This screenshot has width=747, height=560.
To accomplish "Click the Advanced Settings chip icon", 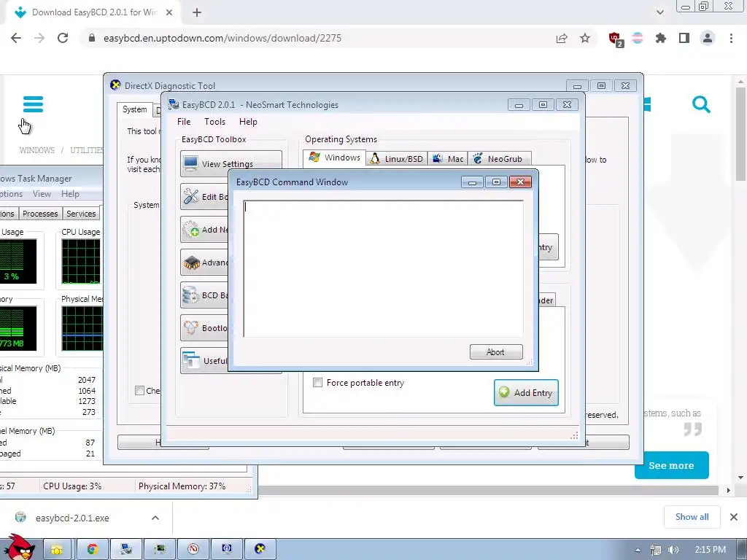I will [x=191, y=262].
